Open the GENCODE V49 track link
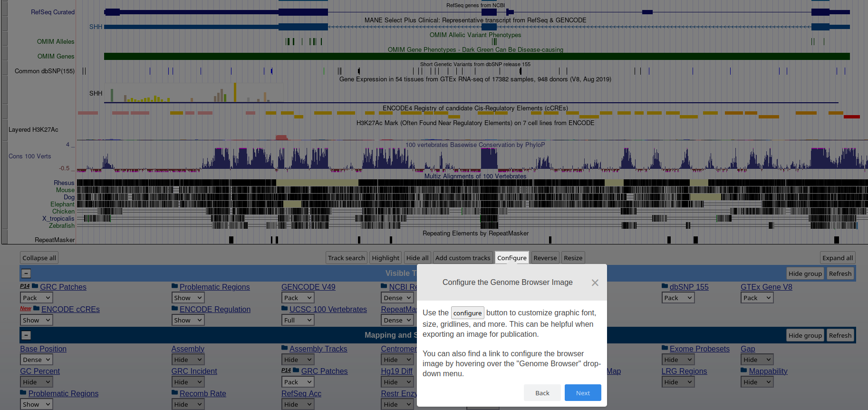The height and width of the screenshot is (410, 868). 308,287
